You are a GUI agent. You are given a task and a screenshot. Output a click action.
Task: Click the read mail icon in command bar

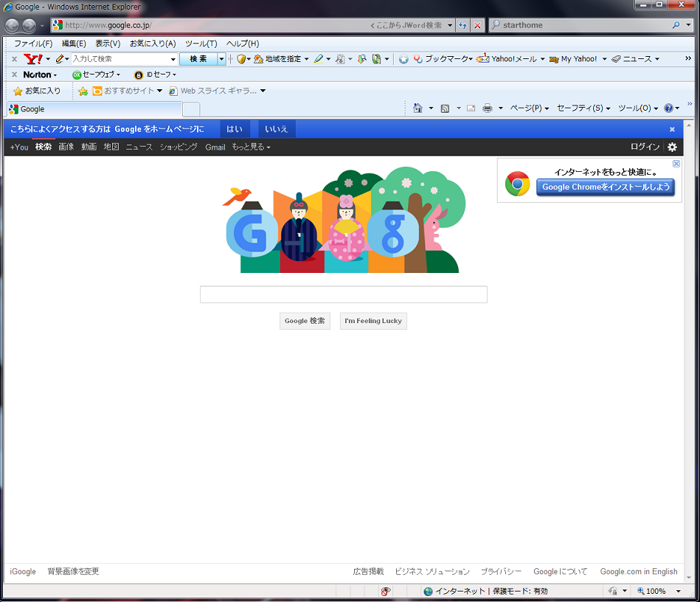(x=471, y=108)
